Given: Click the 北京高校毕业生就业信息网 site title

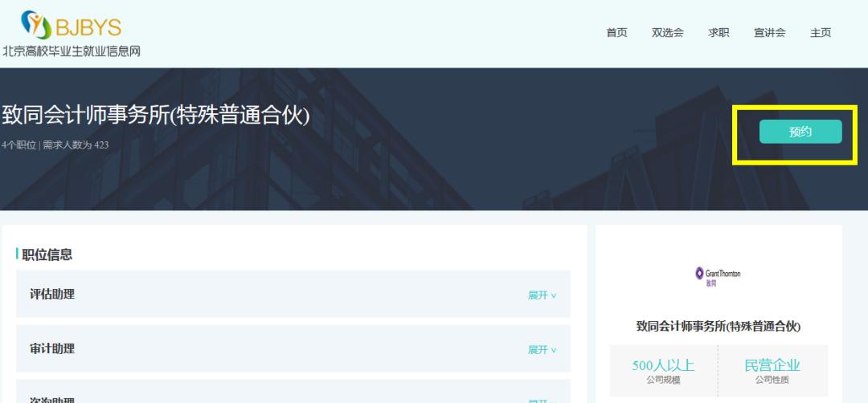Looking at the screenshot, I should point(72,51).
